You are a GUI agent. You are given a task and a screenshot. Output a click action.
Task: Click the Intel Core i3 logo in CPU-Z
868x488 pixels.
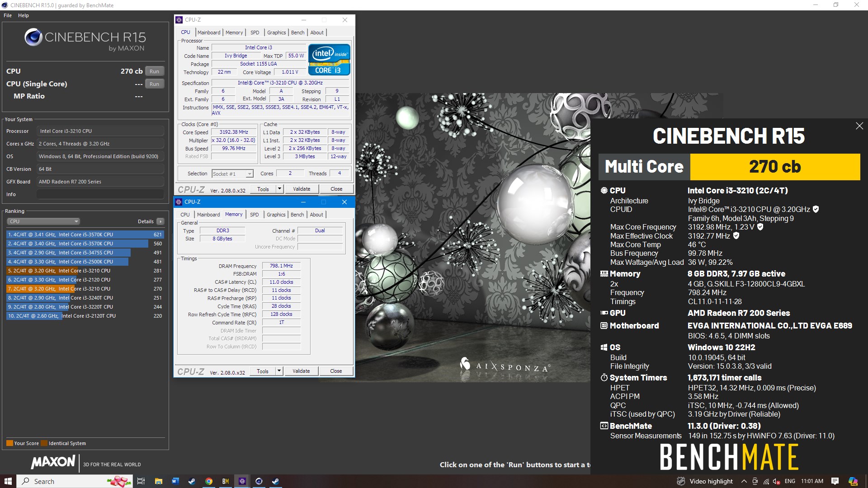point(329,59)
